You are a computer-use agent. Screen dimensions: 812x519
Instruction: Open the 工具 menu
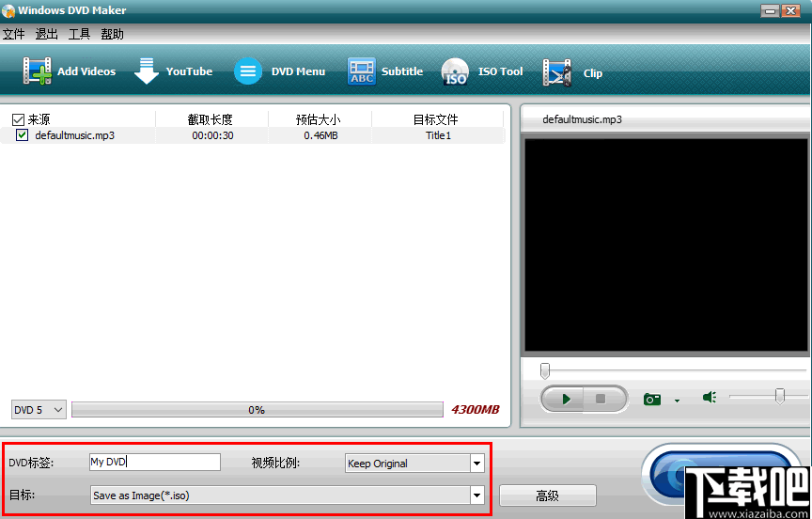pos(79,34)
